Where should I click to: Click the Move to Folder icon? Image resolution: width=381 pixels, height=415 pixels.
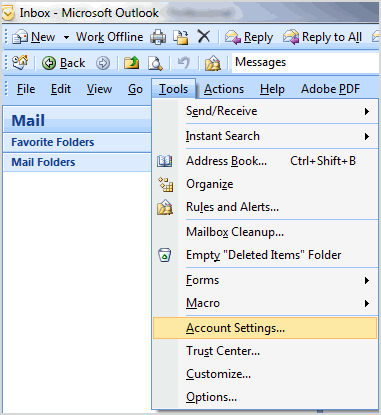pos(181,37)
